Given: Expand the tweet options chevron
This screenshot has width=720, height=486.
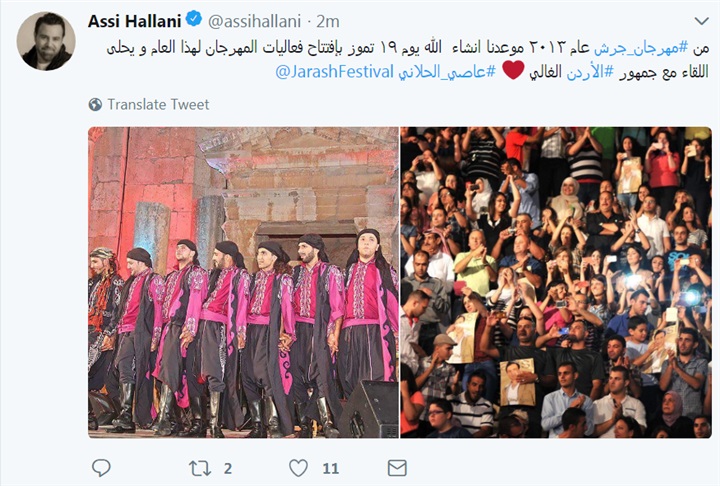Looking at the screenshot, I should tap(701, 21).
